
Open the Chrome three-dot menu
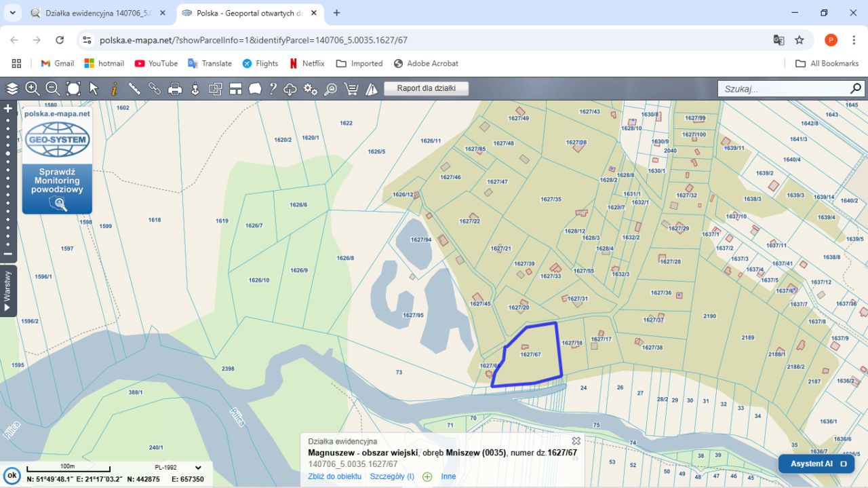(853, 40)
